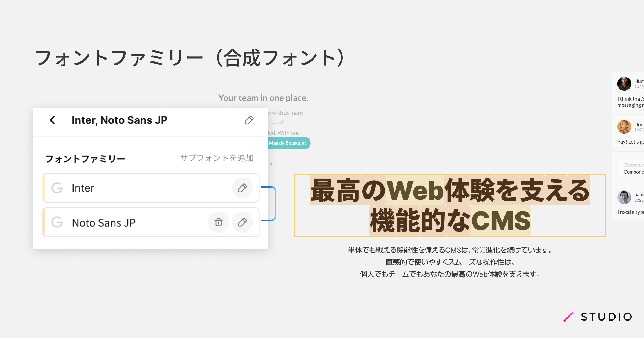Click the Google G icon beside Noto Sans JP
Screen dimensions: 644x338
tap(57, 222)
